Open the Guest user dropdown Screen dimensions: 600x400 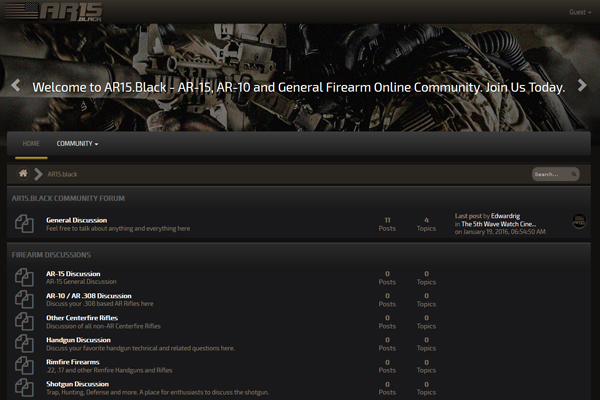(580, 12)
